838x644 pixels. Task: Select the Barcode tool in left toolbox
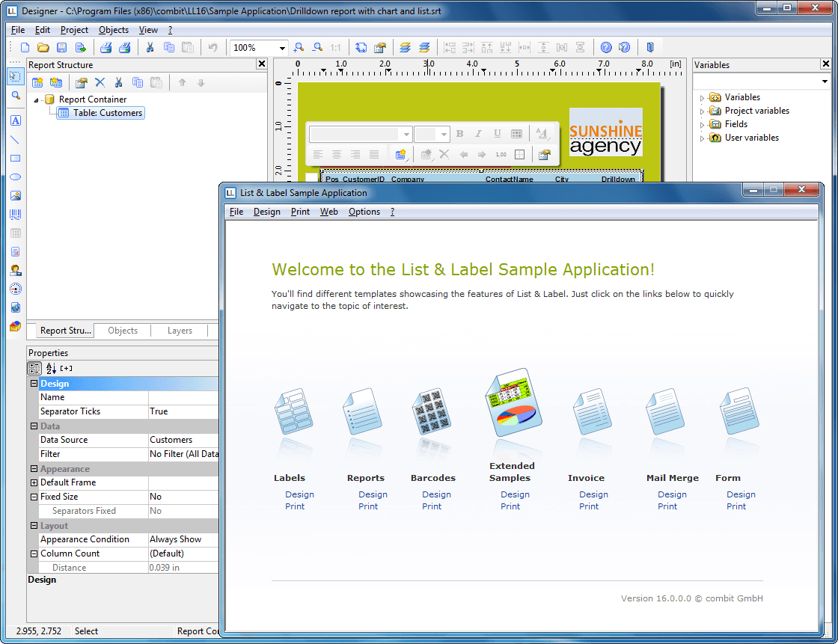tap(16, 215)
